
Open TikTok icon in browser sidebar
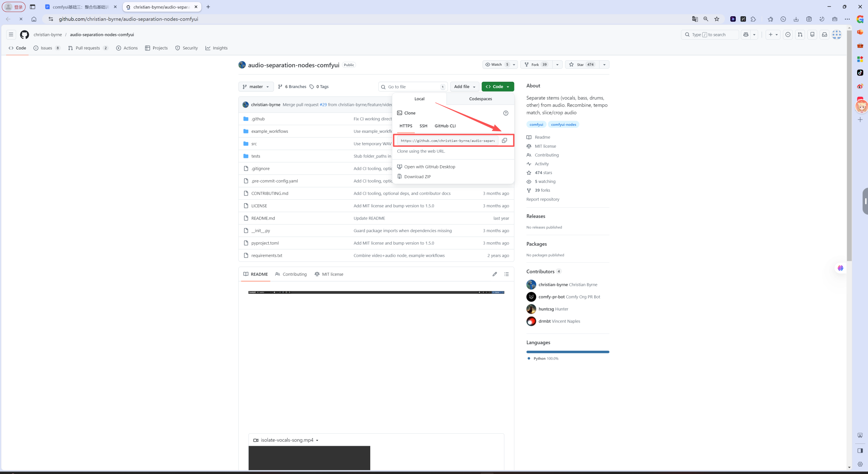pos(860,73)
